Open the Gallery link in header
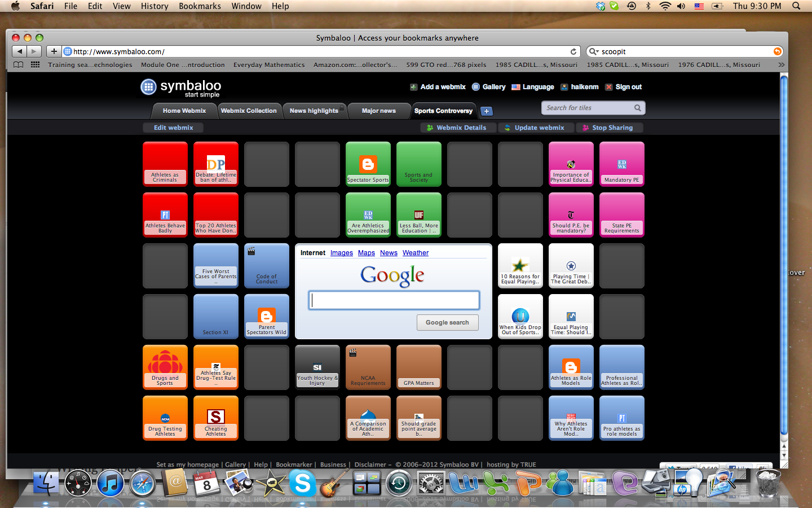Image resolution: width=812 pixels, height=508 pixels. pyautogui.click(x=489, y=87)
